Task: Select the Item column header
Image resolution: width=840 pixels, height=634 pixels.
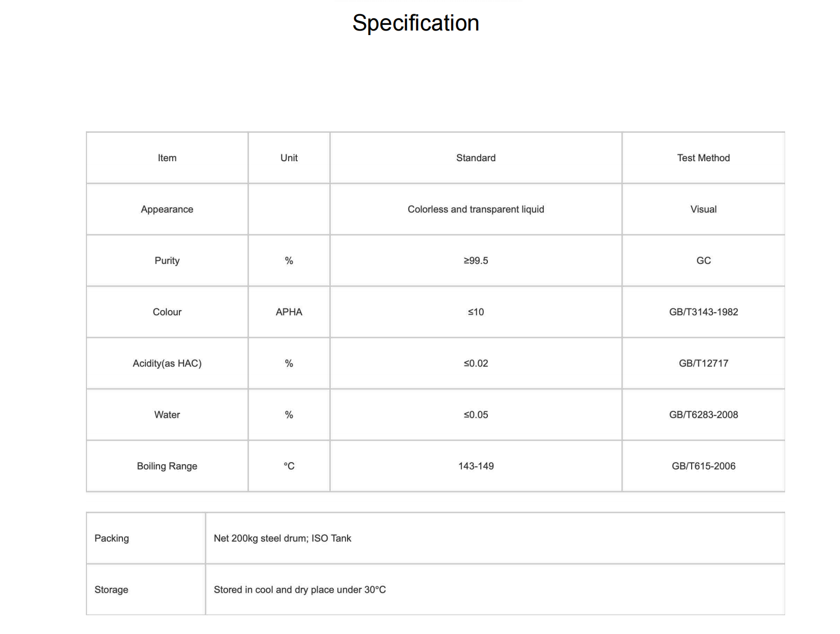Action: coord(167,158)
